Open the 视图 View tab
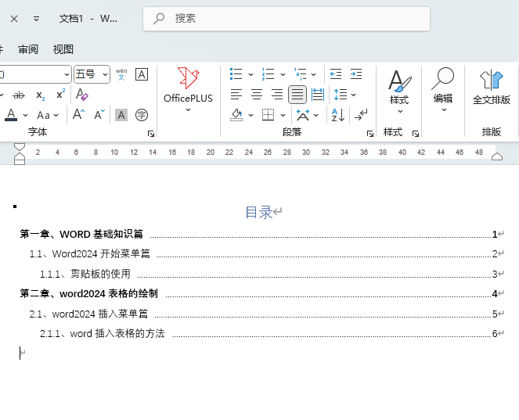This screenshot has width=519, height=420. (x=63, y=49)
